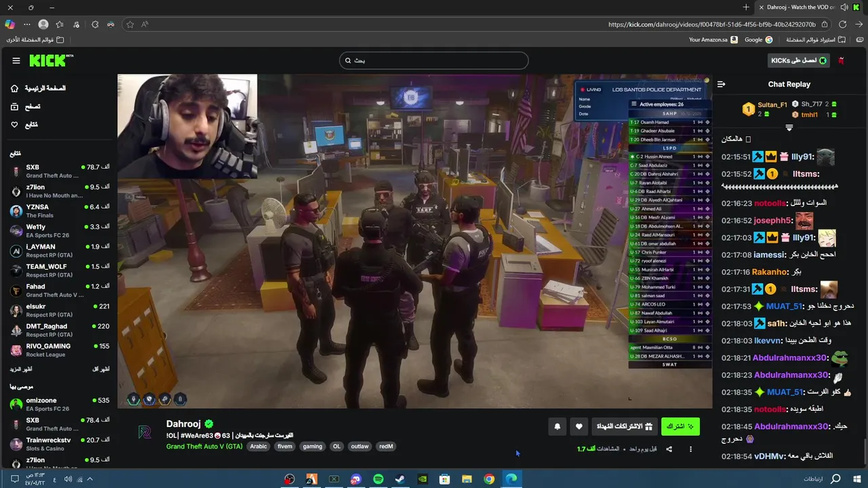
Task: Click the notification bell for Dahrooj
Action: tap(557, 426)
